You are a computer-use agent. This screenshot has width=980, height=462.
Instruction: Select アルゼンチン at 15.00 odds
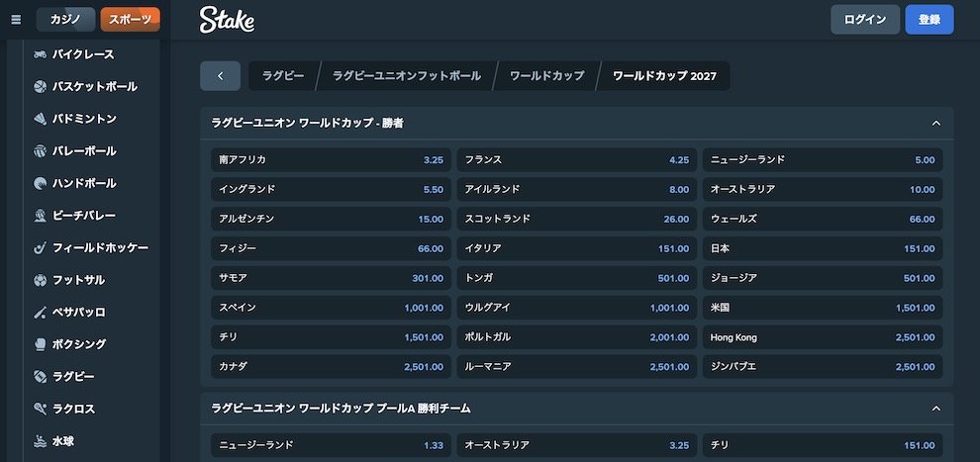pos(331,220)
